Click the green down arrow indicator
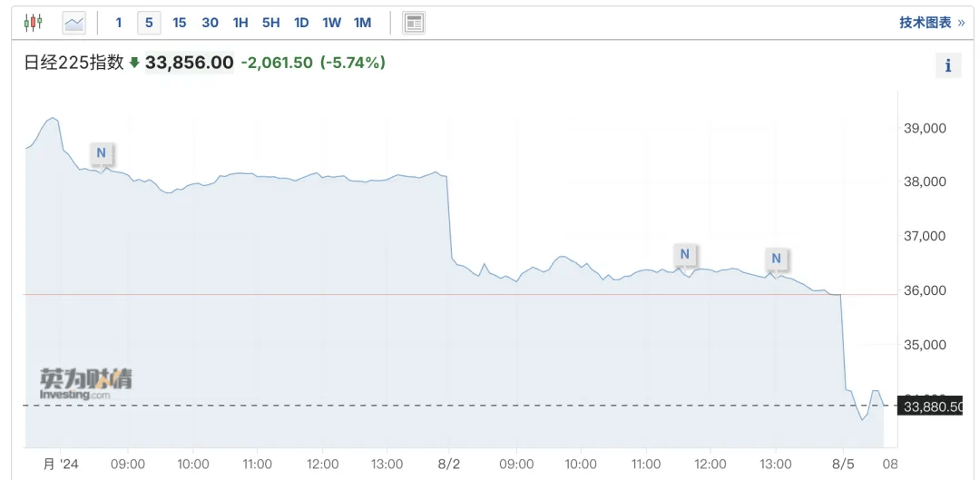Image resolution: width=980 pixels, height=480 pixels. (x=133, y=63)
